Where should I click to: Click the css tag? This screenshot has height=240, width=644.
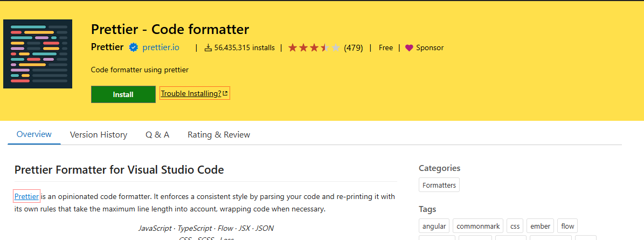[515, 226]
